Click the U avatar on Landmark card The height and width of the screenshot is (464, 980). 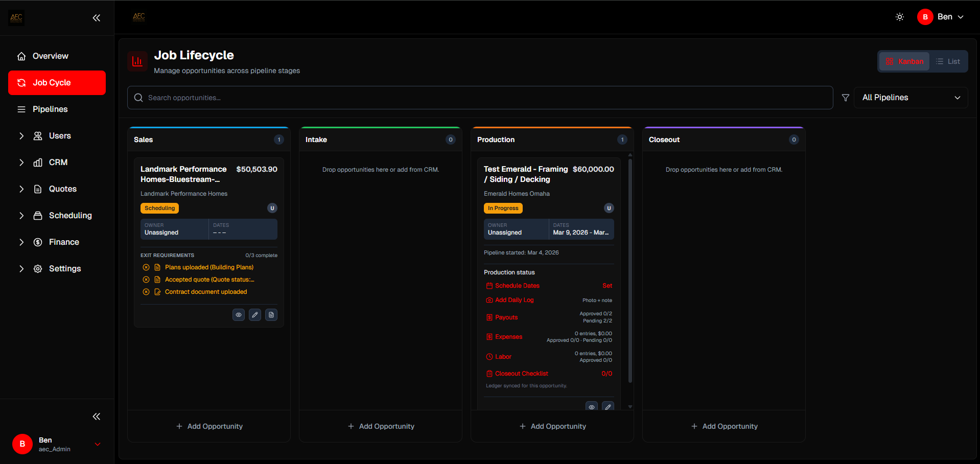[272, 208]
